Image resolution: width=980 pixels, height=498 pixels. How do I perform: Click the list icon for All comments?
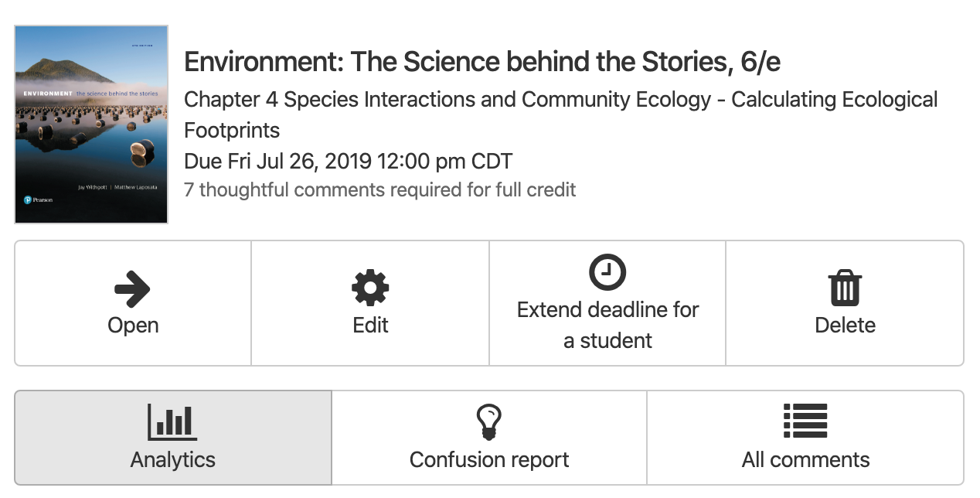[805, 421]
